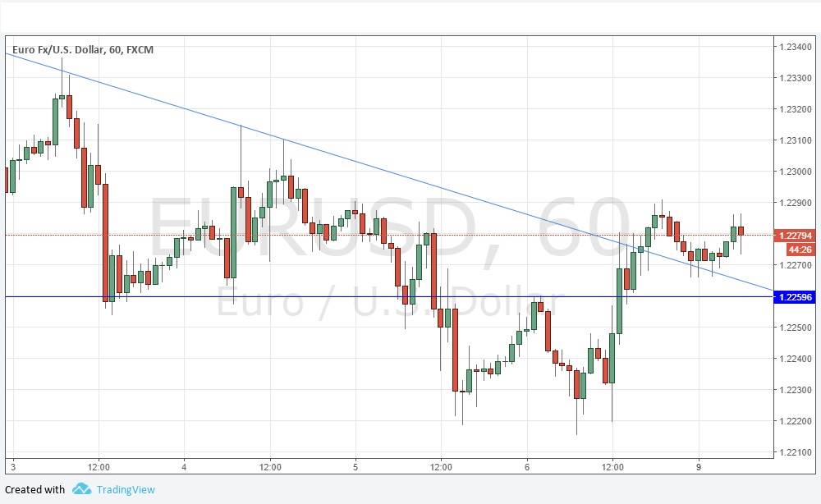Click date label 4 on time axis
Screen dimensions: 821x504
[x=185, y=467]
